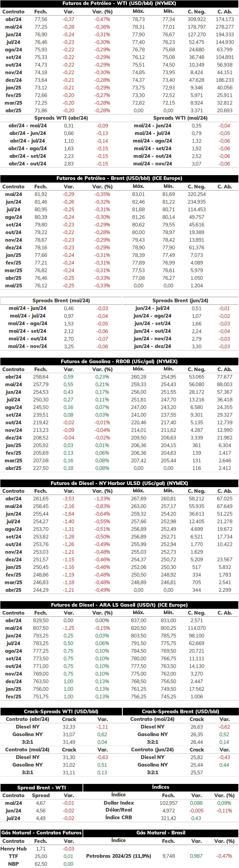Click the Gasolina RBOB section header
239x868 pixels.
click(x=119, y=362)
